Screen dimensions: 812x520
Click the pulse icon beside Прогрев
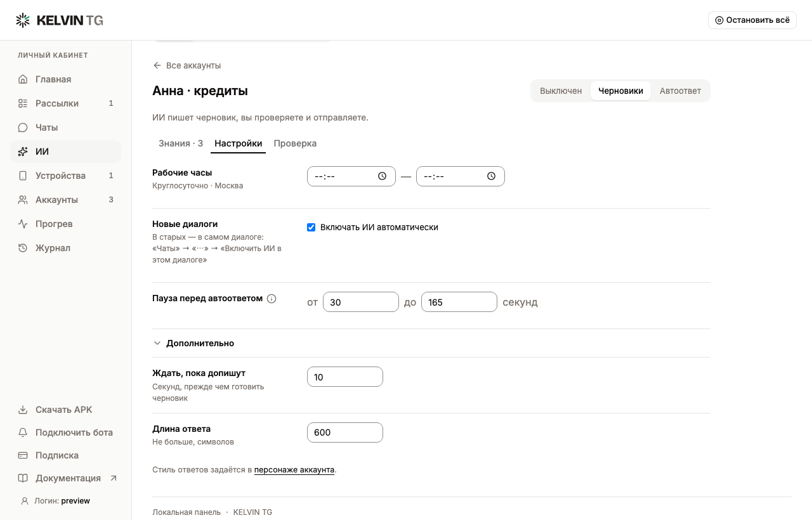click(x=23, y=224)
